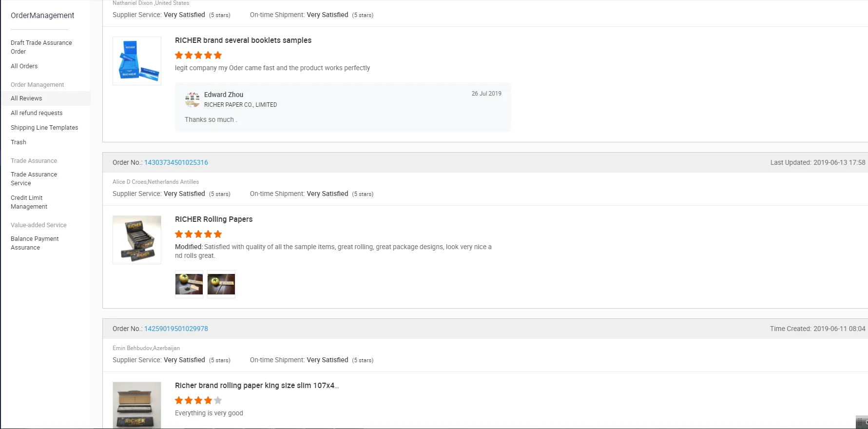Viewport: 868px width, 429px height.
Task: Open order number 14303734501025316 link
Action: tap(176, 162)
